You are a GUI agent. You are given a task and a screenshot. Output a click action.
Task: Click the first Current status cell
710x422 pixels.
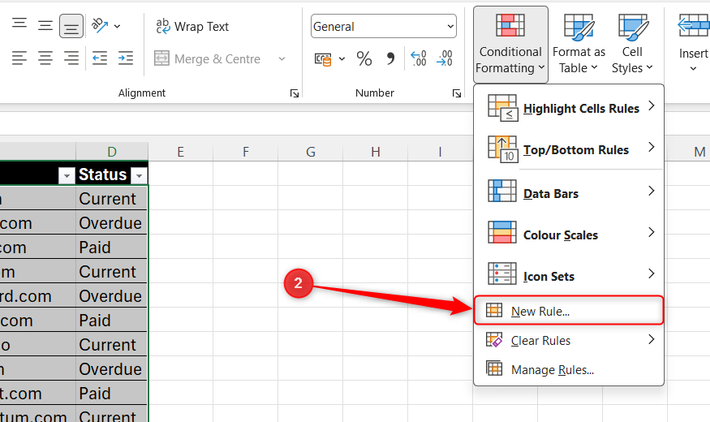click(111, 198)
